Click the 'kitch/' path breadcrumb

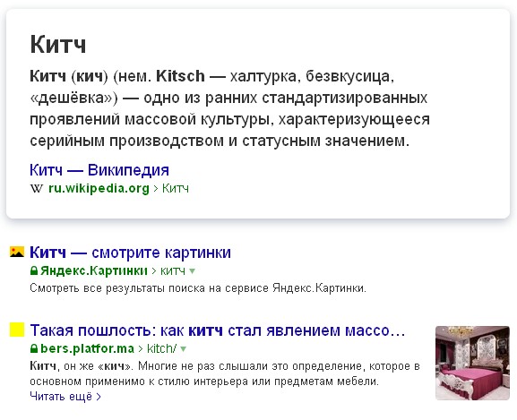point(161,348)
